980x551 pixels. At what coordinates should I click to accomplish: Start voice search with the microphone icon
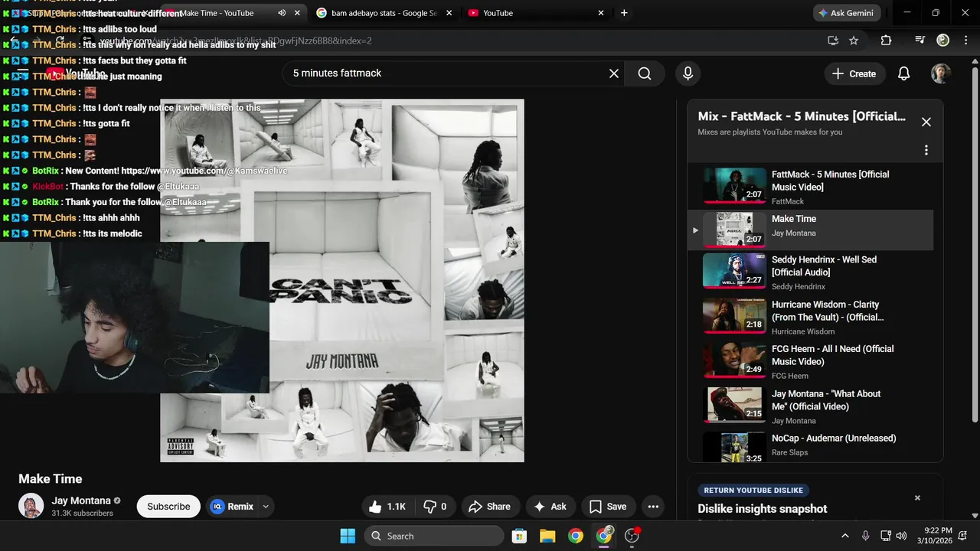coord(688,73)
